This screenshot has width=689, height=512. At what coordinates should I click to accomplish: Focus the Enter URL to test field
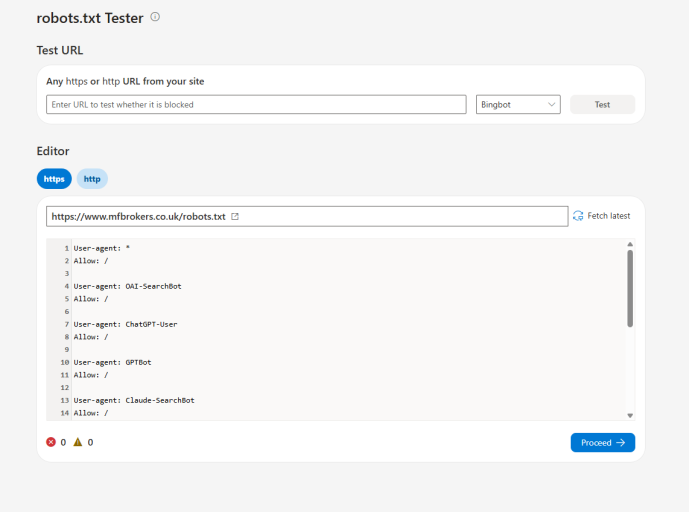point(256,105)
